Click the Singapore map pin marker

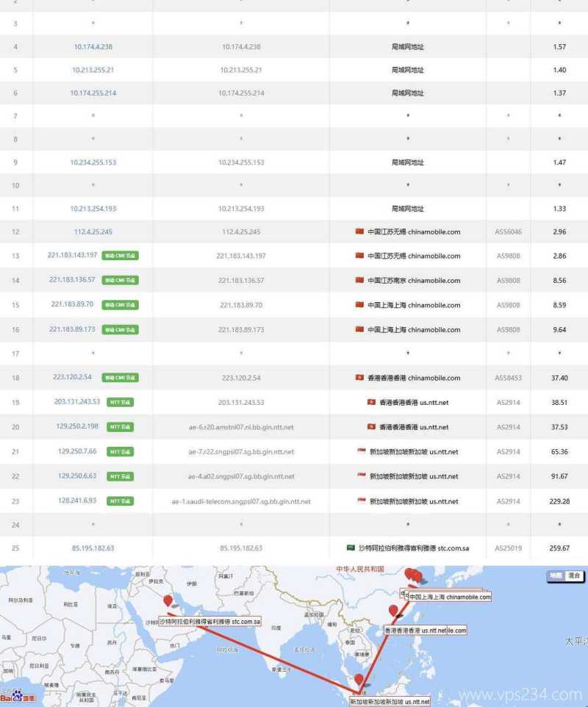coord(359,681)
